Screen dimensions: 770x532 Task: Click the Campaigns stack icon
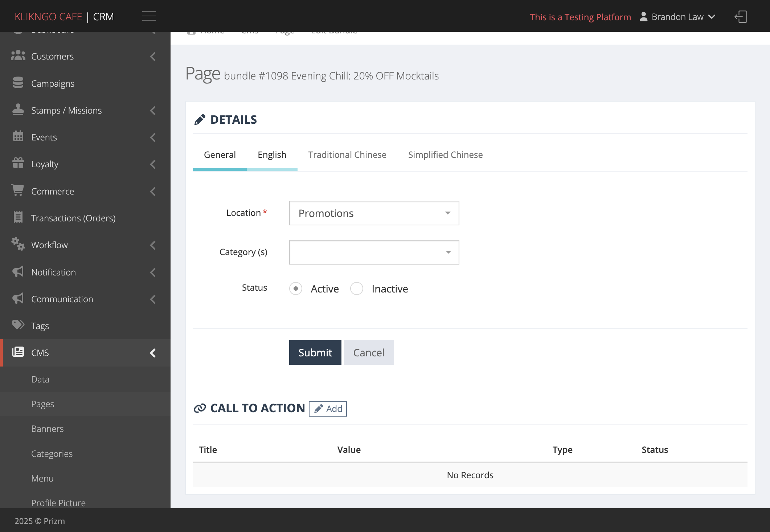coord(18,83)
